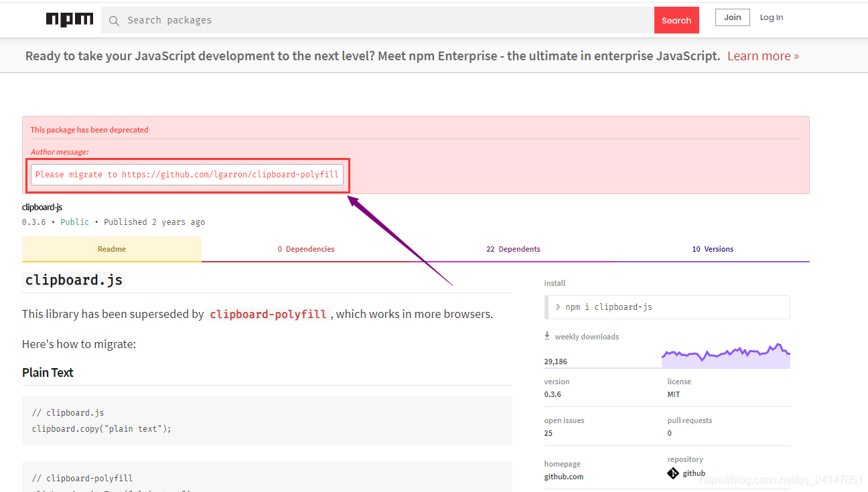Screen dimensions: 868x492
Task: Click the '// clipboard-polyfill' code comment
Action: 82,479
